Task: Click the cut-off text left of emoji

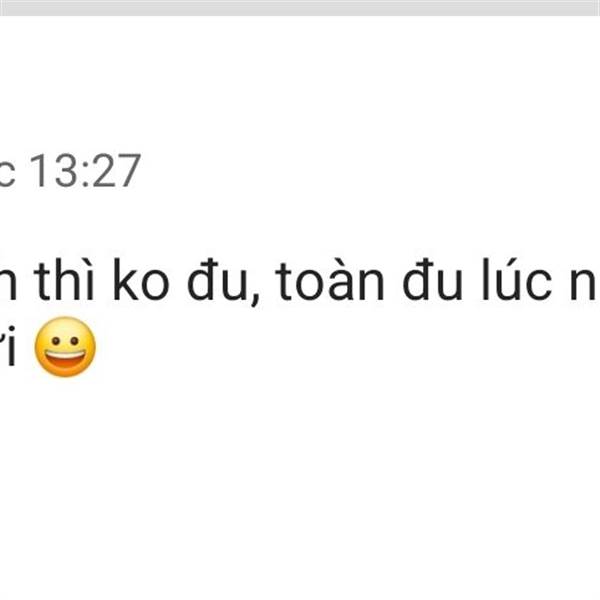Action: pyautogui.click(x=8, y=346)
